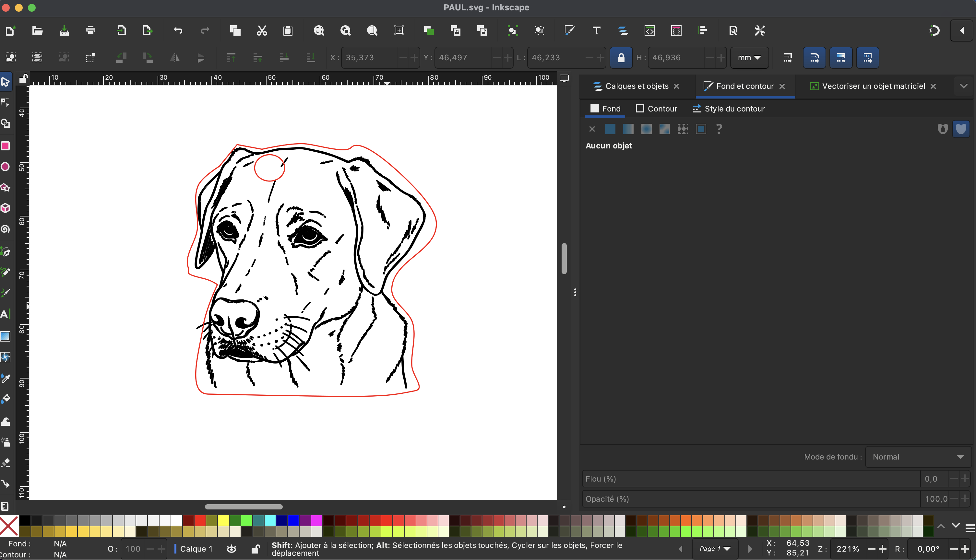Image resolution: width=976 pixels, height=560 pixels.
Task: Click the Cut scissors icon
Action: tap(262, 30)
